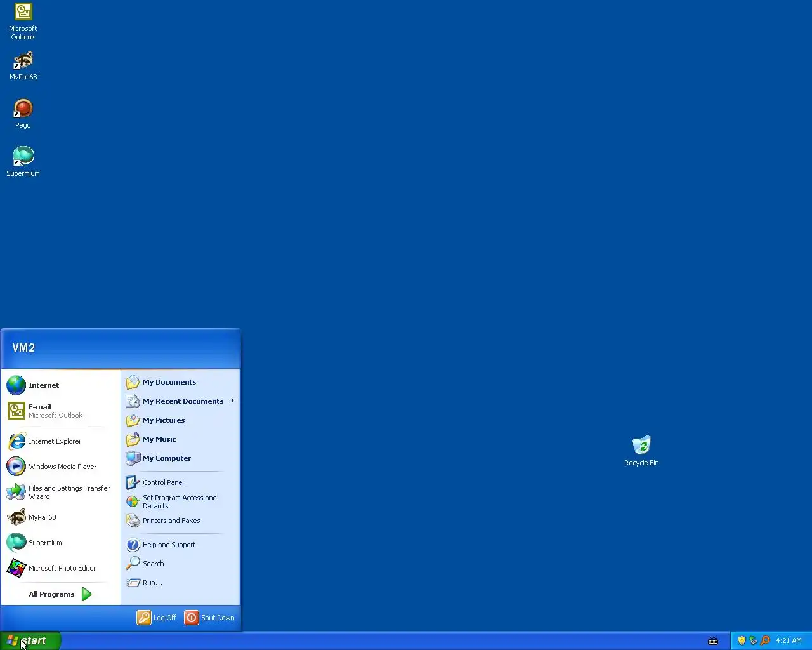Select the Supermium desktop shortcut
The image size is (812, 650).
[23, 162]
